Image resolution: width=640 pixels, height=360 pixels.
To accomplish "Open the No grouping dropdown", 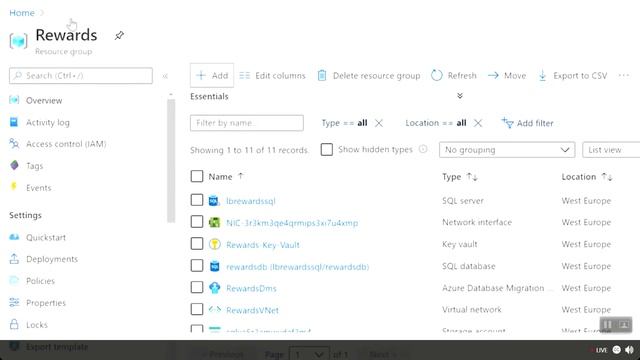I will pos(507,150).
